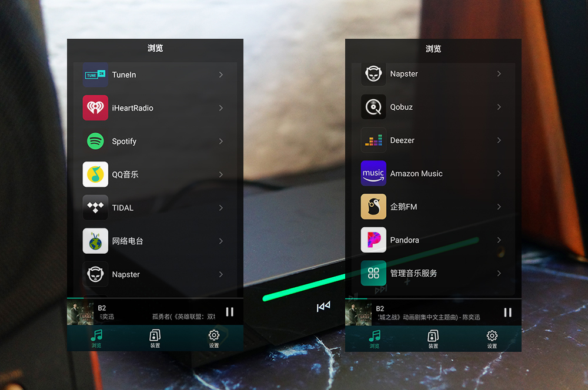Open the Amazon Music purple icon

tap(373, 173)
